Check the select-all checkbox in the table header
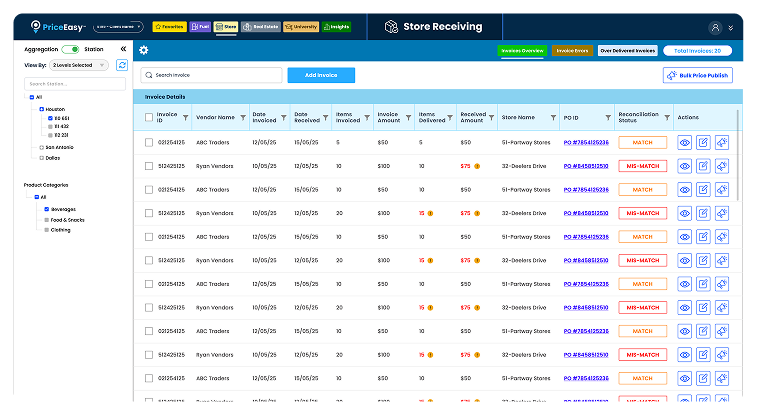Image resolution: width=757 pixels, height=415 pixels. (x=149, y=118)
